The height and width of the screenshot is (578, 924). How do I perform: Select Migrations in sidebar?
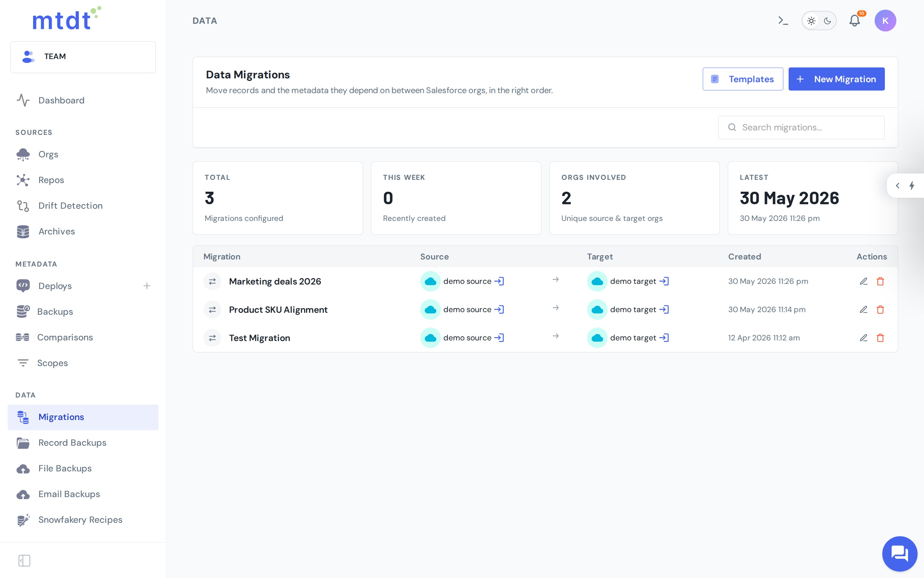83,417
